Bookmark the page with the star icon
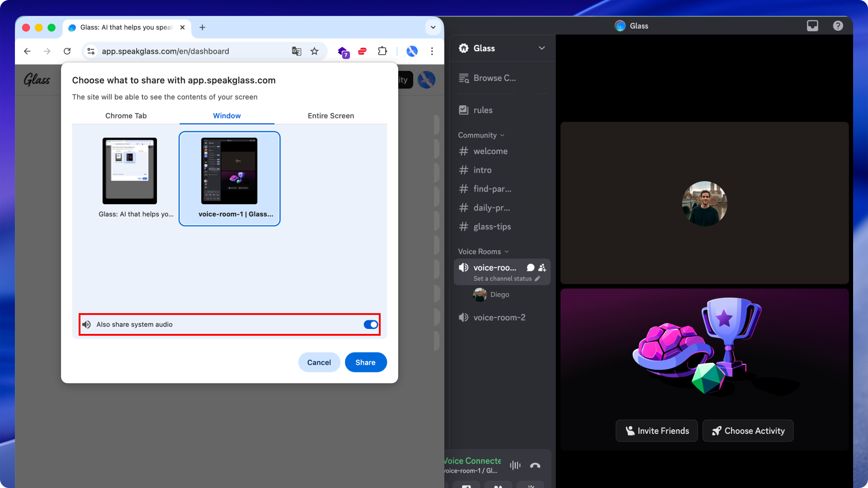This screenshot has width=868, height=488. [x=314, y=51]
